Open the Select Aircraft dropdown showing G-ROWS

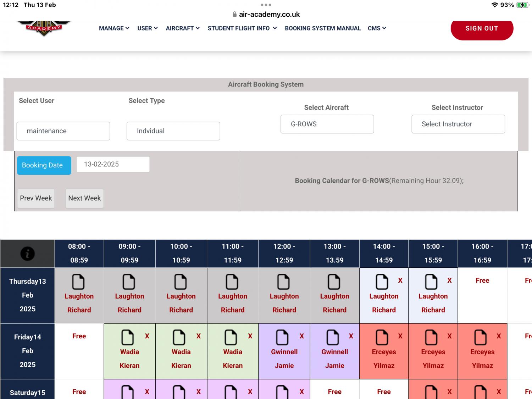pyautogui.click(x=327, y=124)
